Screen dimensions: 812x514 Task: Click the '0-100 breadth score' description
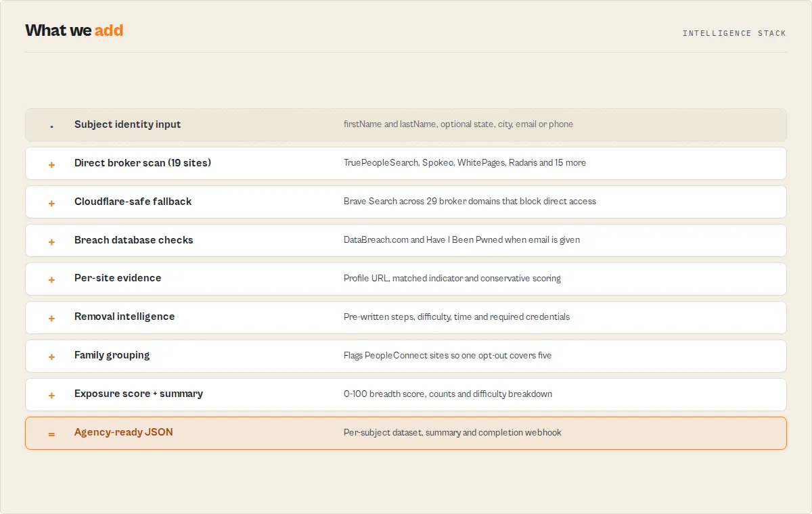[448, 394]
